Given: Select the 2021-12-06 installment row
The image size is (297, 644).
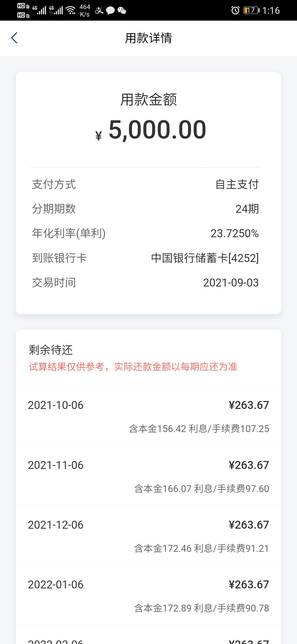Looking at the screenshot, I should click(x=148, y=536).
